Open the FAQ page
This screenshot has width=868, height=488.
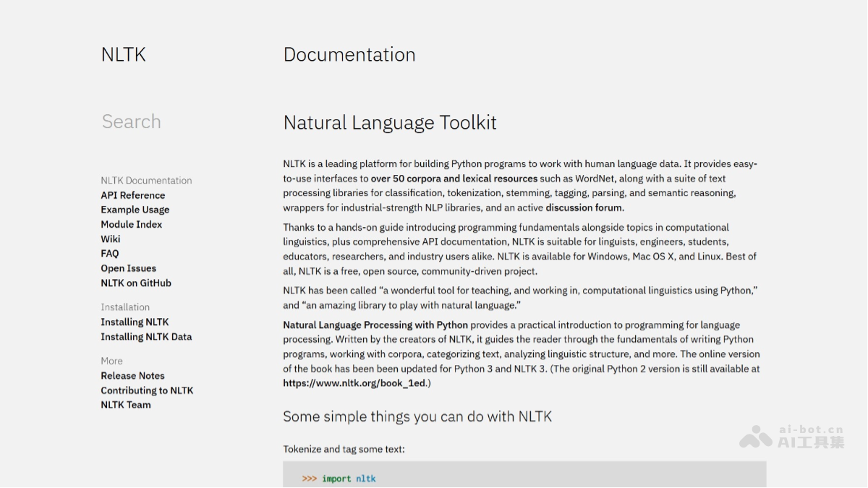[x=110, y=254]
